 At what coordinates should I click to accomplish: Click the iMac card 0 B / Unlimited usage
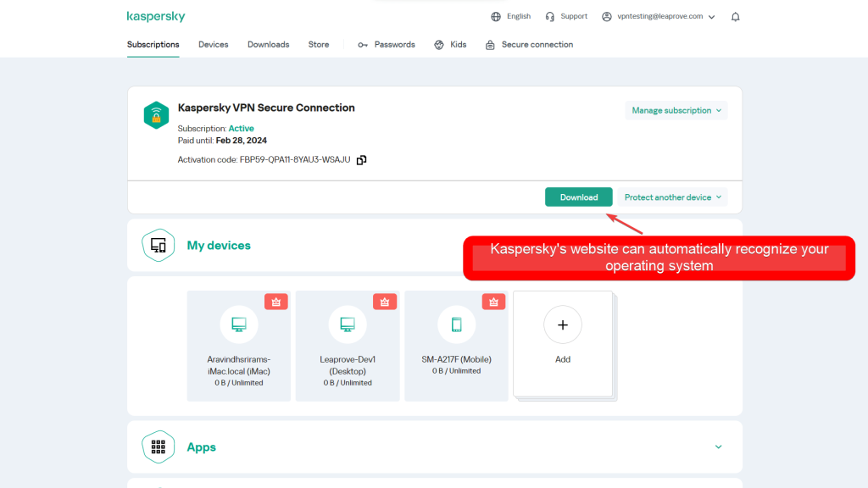pyautogui.click(x=238, y=383)
